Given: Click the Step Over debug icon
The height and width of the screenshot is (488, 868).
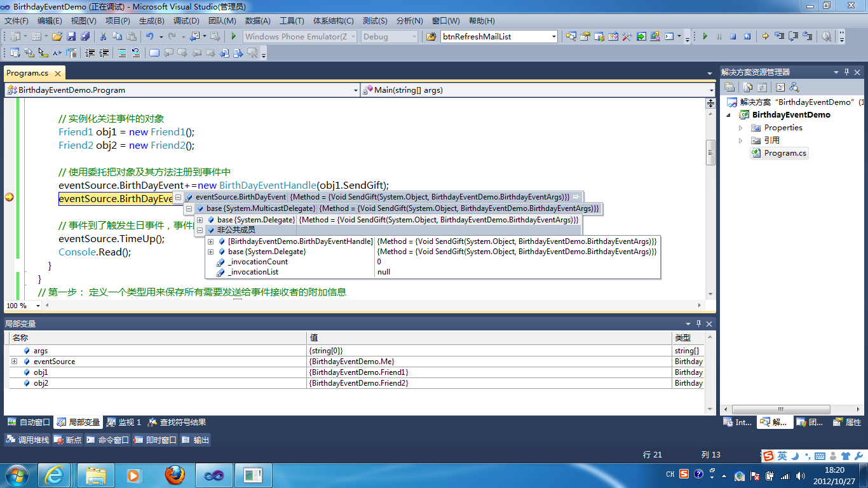Looking at the screenshot, I should [x=793, y=37].
